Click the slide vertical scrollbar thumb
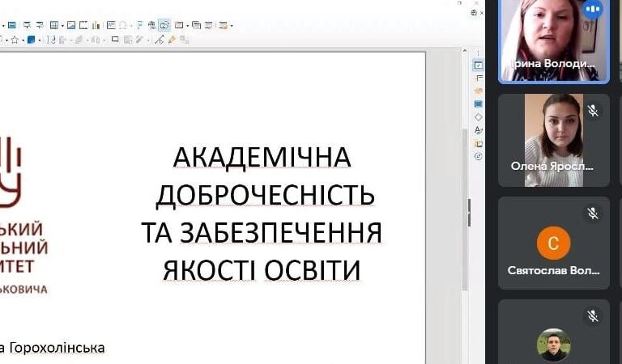The height and width of the screenshot is (364, 622). click(465, 210)
